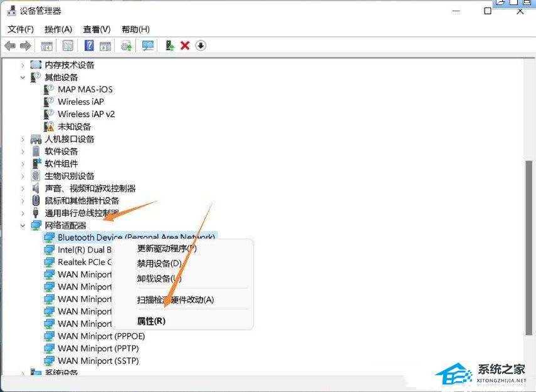Expand the 生物识别设备 node
Screen dimensions: 536x392
tap(23, 176)
